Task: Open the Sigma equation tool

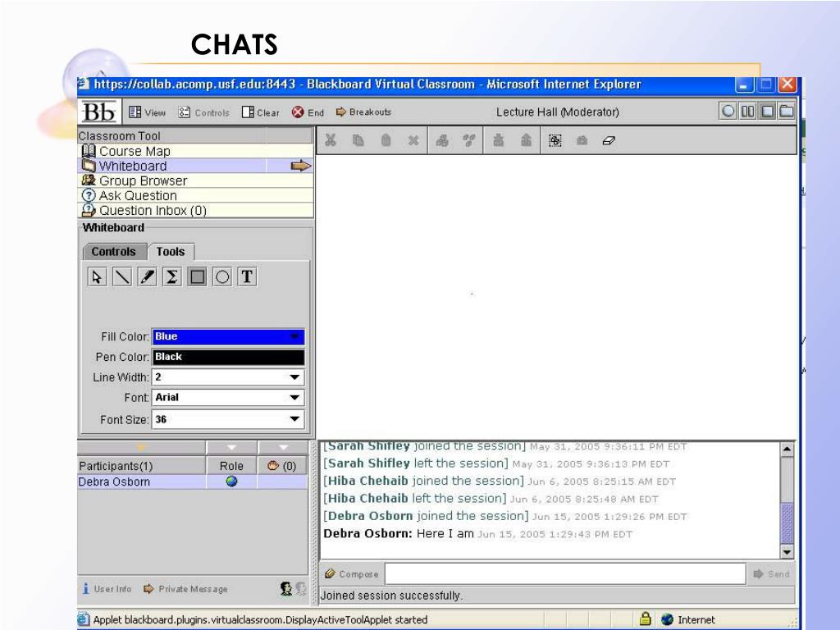Action: click(172, 277)
